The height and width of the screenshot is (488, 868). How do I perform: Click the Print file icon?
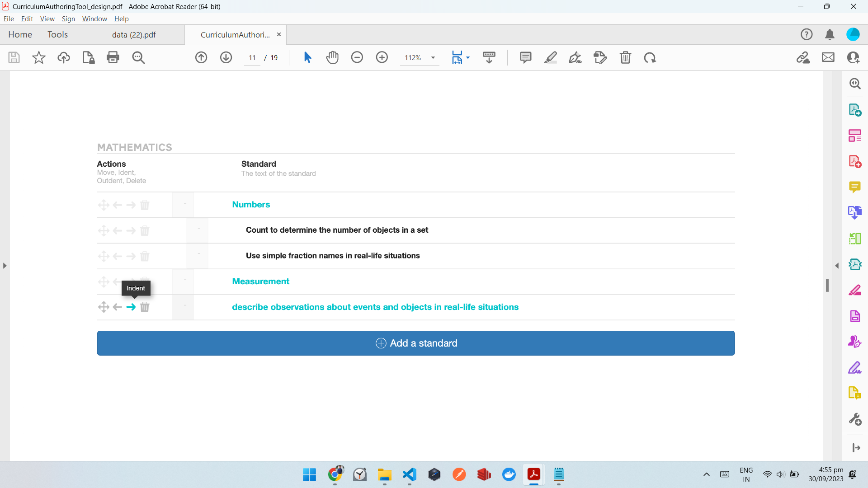(113, 57)
